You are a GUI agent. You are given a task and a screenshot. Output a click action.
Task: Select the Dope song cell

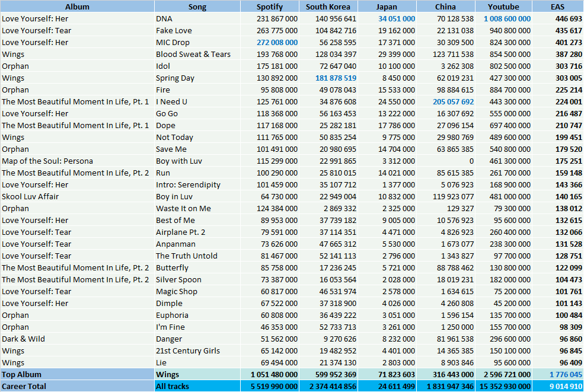point(197,125)
